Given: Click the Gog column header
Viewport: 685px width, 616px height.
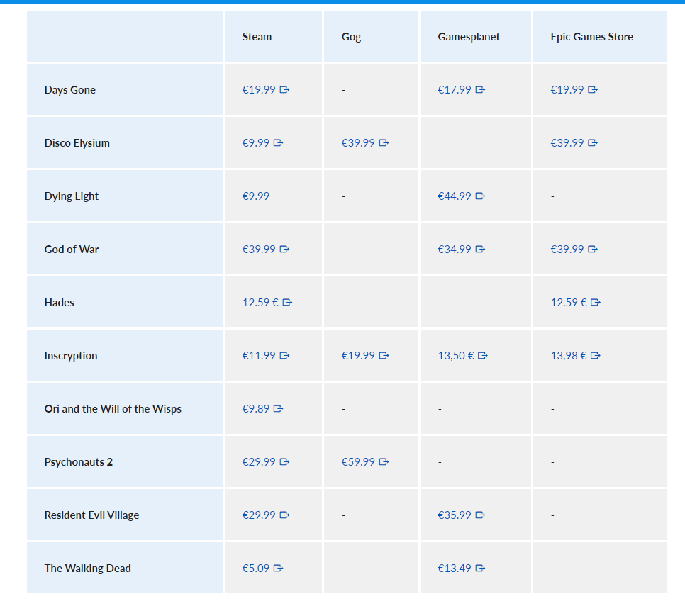Looking at the screenshot, I should click(x=351, y=37).
